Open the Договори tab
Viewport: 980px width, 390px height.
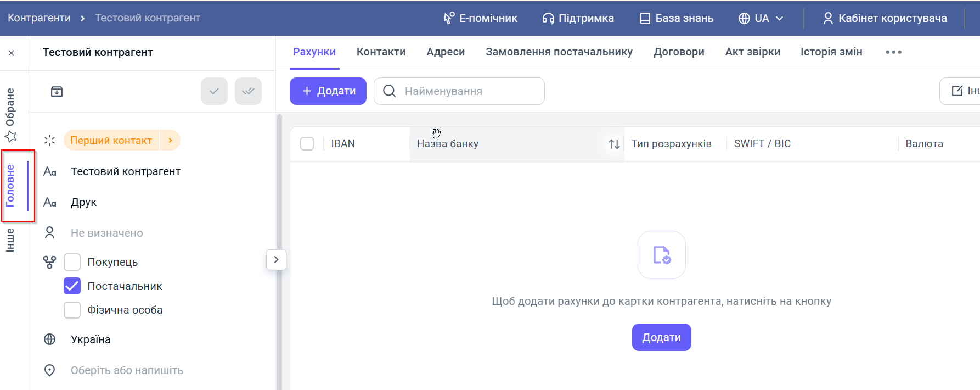point(679,52)
